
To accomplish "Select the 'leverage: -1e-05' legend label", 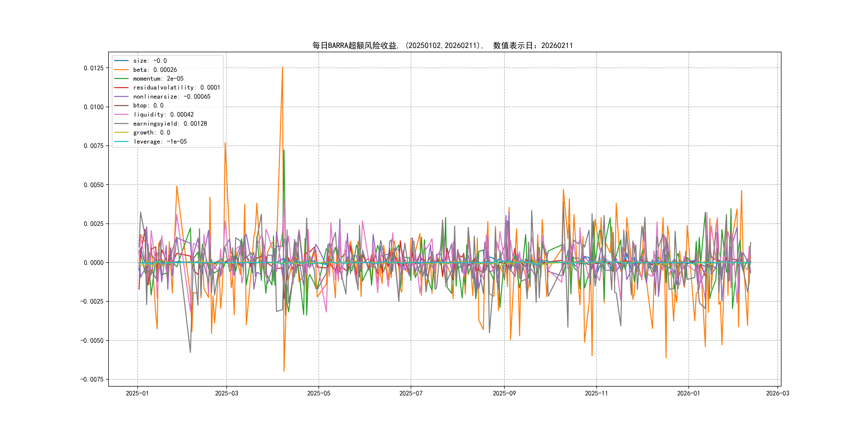I will 160,141.
